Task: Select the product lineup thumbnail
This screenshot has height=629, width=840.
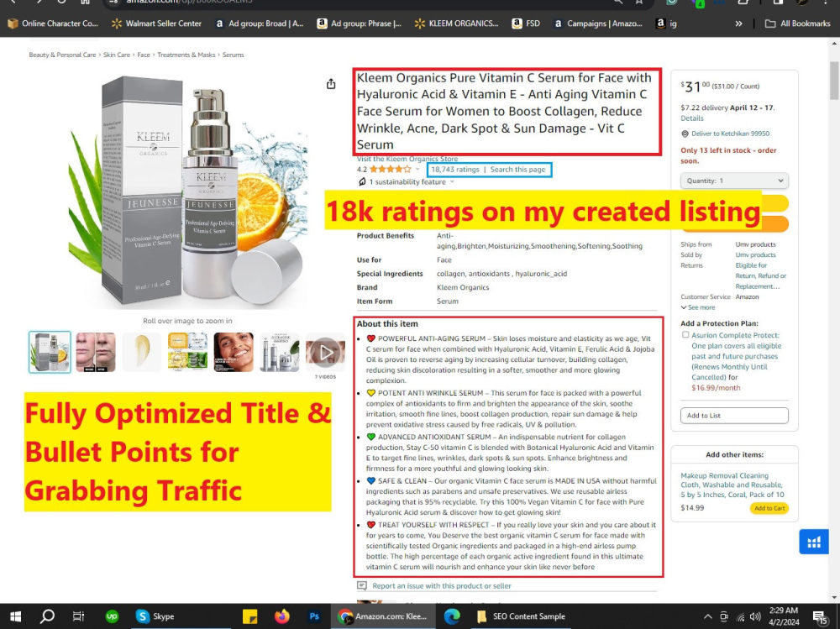Action: (x=280, y=352)
